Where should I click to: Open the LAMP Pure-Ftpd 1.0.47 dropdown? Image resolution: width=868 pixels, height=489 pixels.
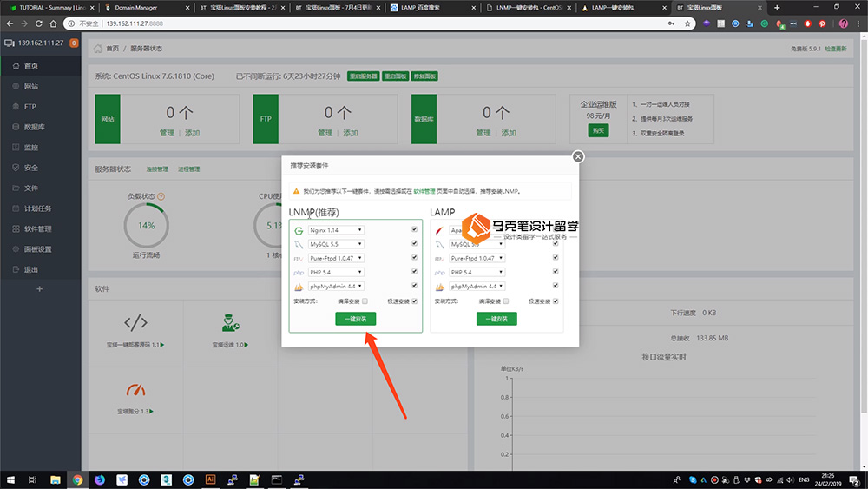click(477, 258)
